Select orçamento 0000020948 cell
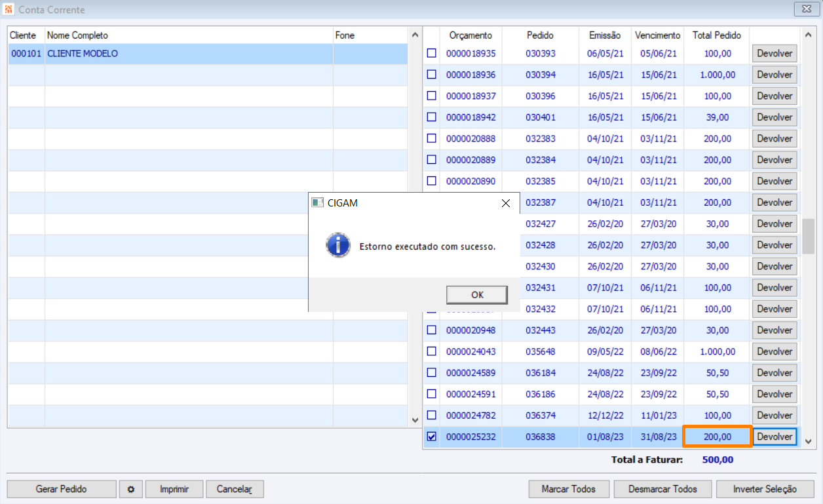 [x=470, y=330]
